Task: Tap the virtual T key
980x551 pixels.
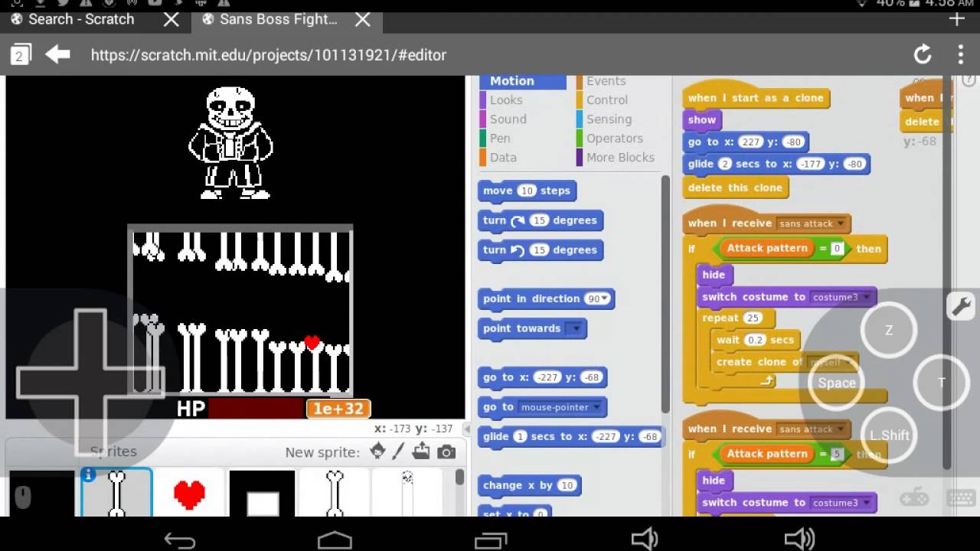Action: [942, 383]
